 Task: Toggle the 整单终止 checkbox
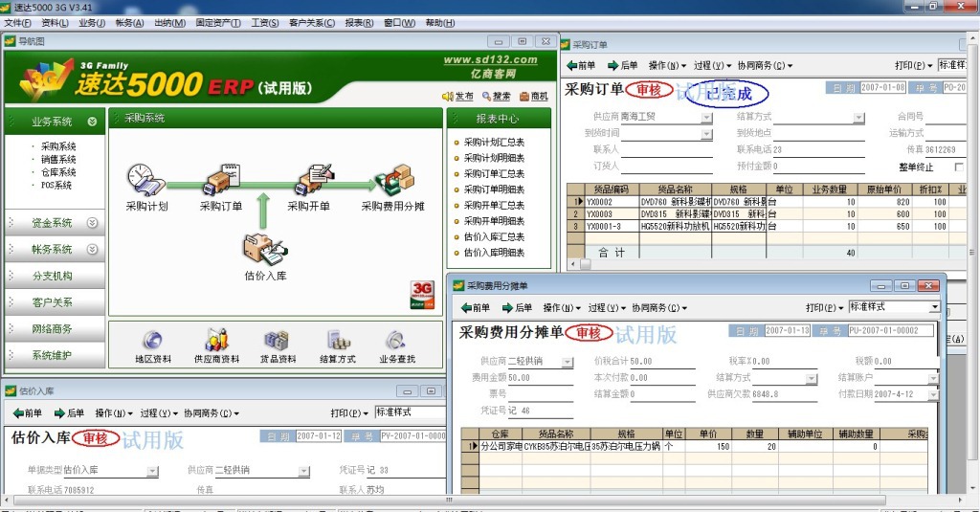click(959, 167)
